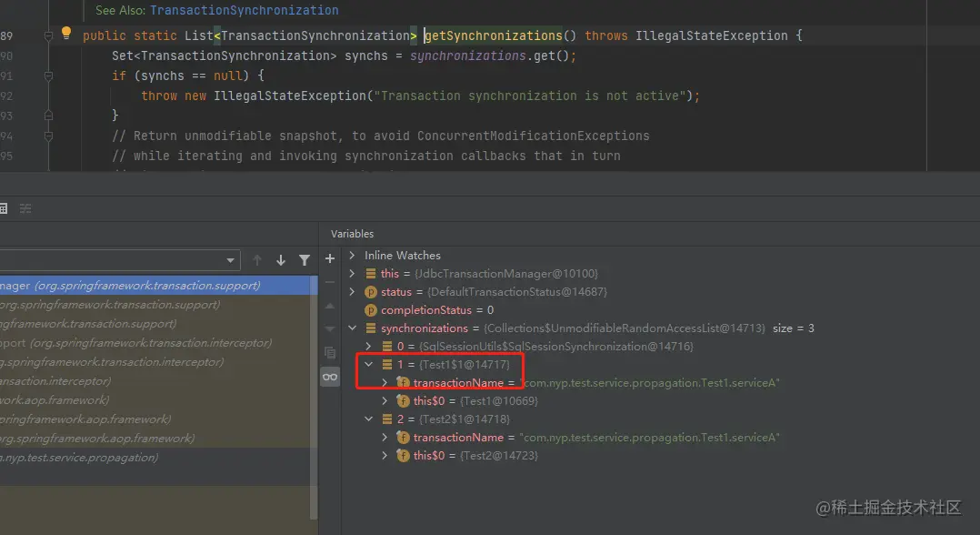980x535 pixels.
Task: Collapse entry 2 Test2$1@14718
Action: pos(368,419)
